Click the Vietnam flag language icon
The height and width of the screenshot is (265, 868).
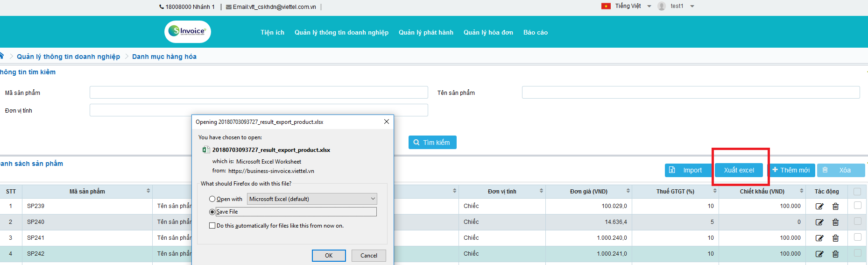click(606, 6)
